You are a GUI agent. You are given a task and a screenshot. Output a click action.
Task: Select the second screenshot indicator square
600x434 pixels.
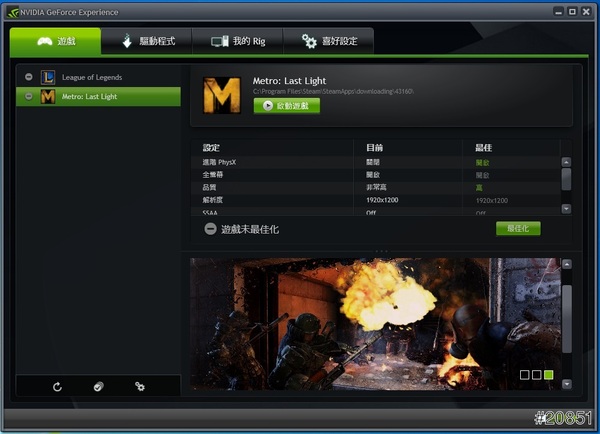click(536, 375)
